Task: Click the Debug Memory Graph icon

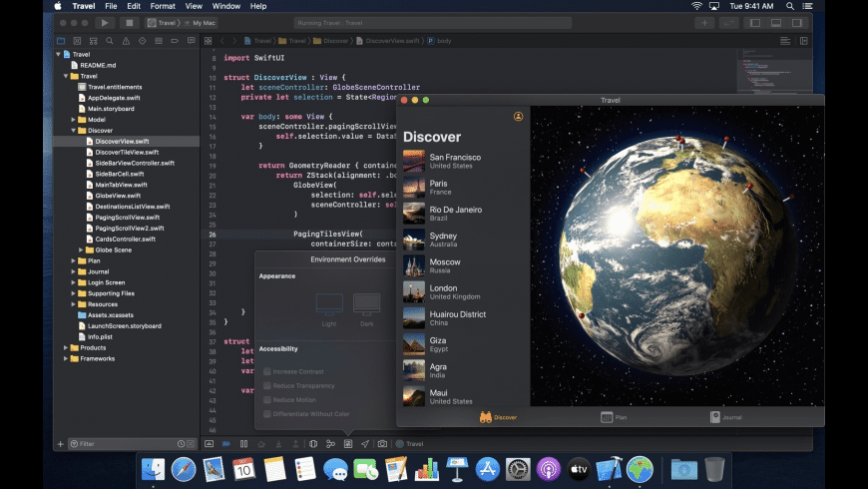Action: [x=330, y=443]
